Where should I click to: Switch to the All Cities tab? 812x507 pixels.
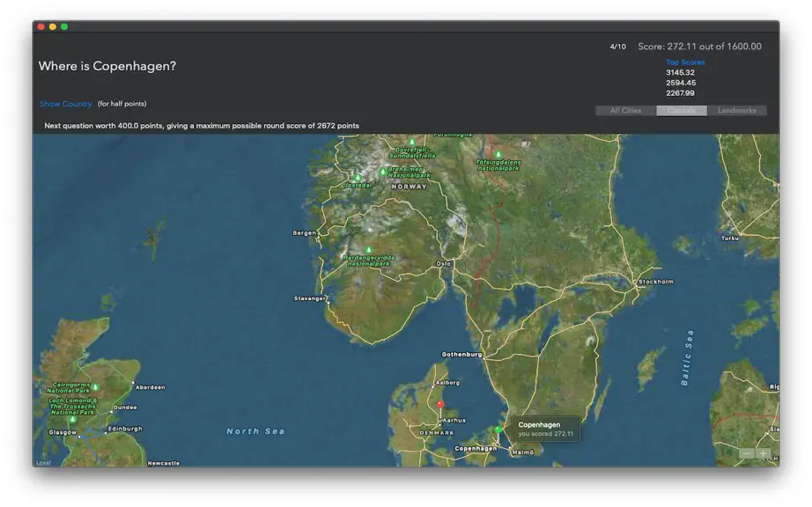click(x=625, y=111)
